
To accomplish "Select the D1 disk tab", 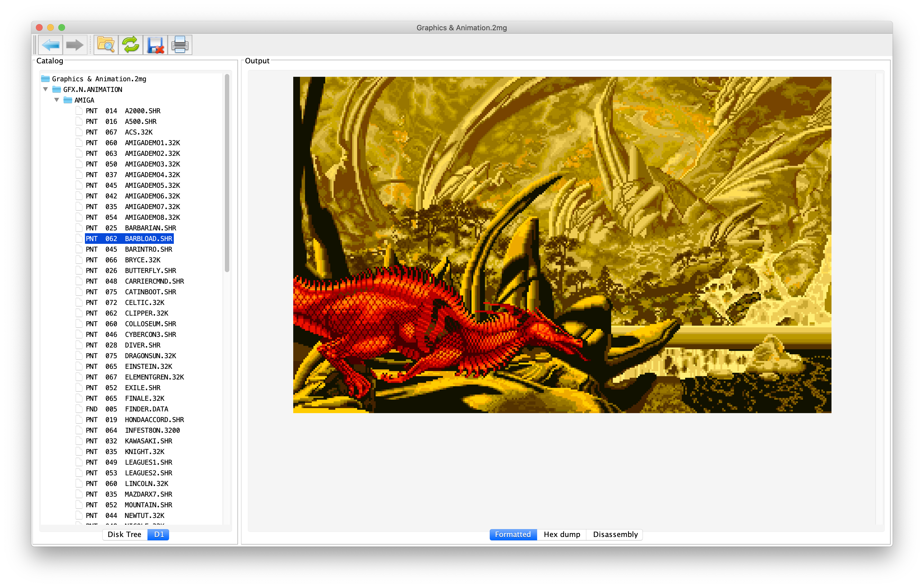I will tap(158, 534).
